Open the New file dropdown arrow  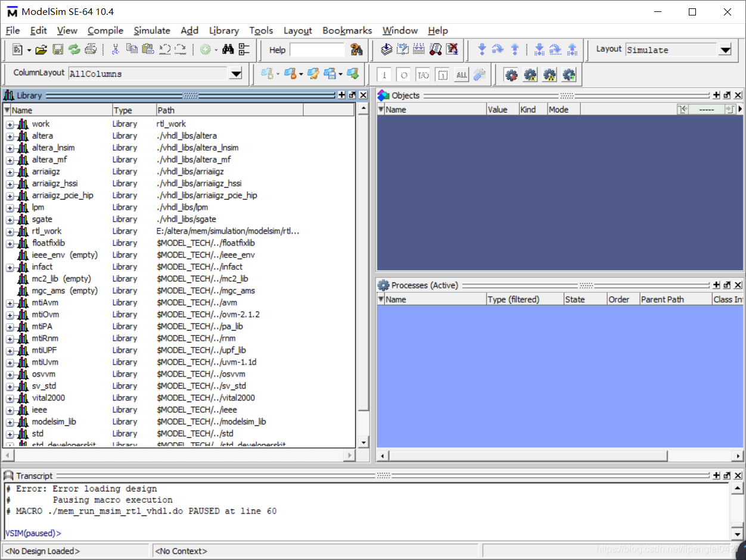pos(29,50)
